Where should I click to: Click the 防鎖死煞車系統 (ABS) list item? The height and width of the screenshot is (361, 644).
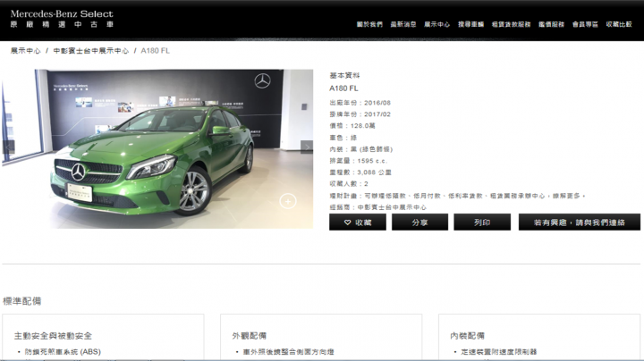coord(63,352)
